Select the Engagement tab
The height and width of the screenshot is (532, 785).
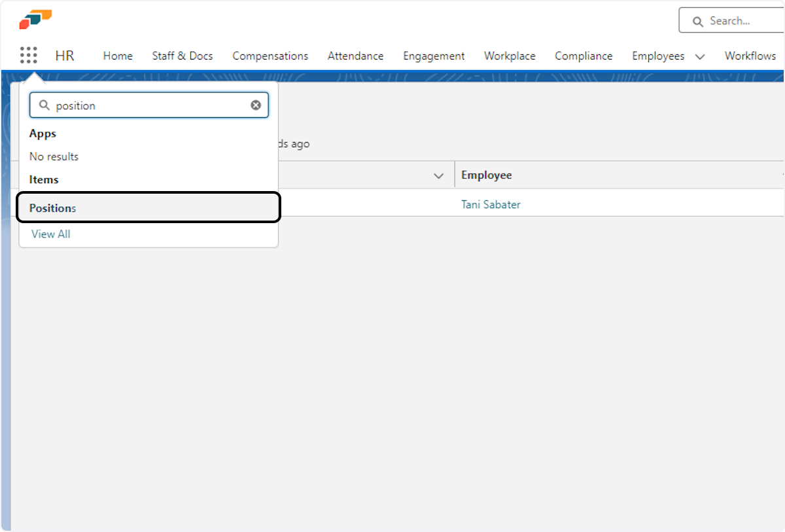tap(434, 56)
